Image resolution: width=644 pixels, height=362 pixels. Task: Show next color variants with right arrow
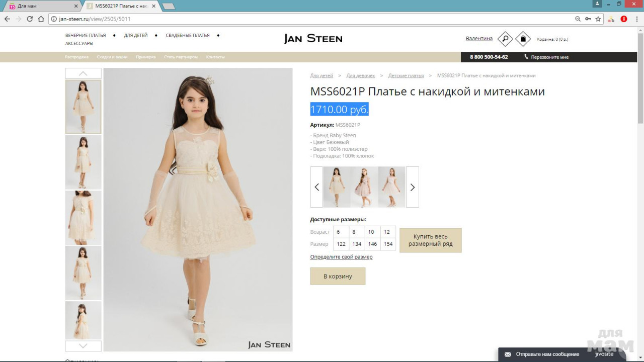(412, 187)
